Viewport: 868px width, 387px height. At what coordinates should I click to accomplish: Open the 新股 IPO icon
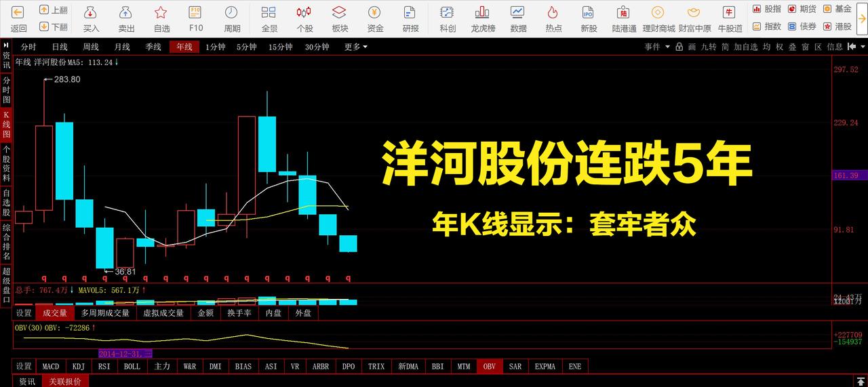tap(589, 12)
